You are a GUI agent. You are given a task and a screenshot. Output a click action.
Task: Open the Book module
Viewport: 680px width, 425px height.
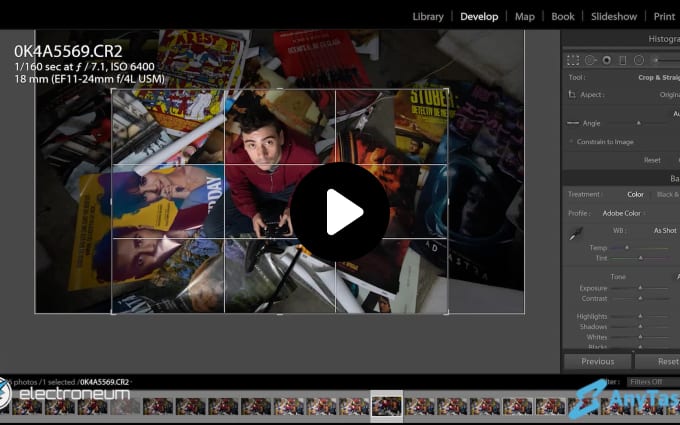[562, 16]
